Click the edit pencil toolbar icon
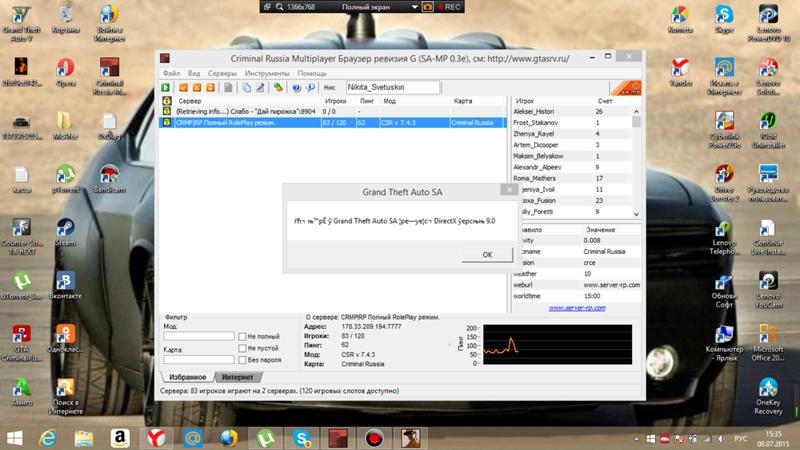800x450 pixels. (260, 88)
